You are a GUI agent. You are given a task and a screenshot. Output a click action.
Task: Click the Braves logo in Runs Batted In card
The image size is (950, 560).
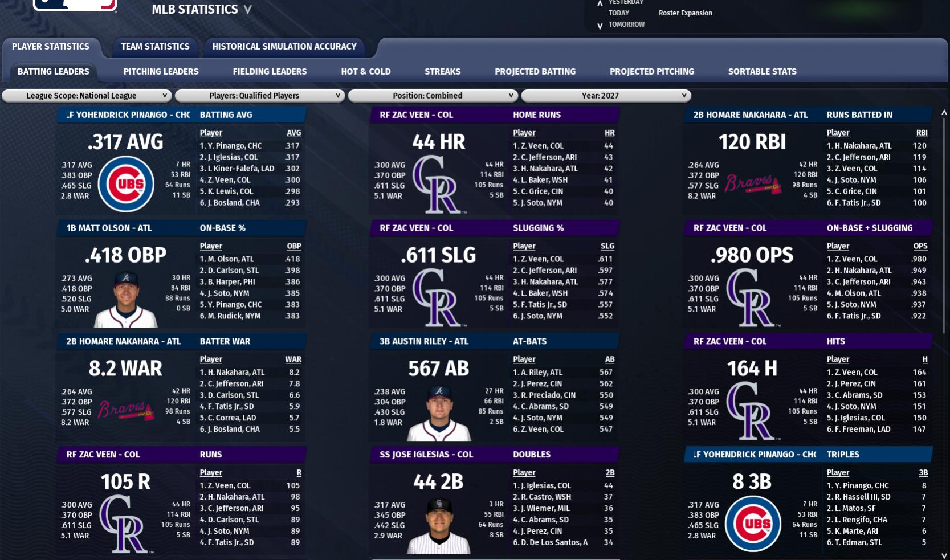[752, 183]
